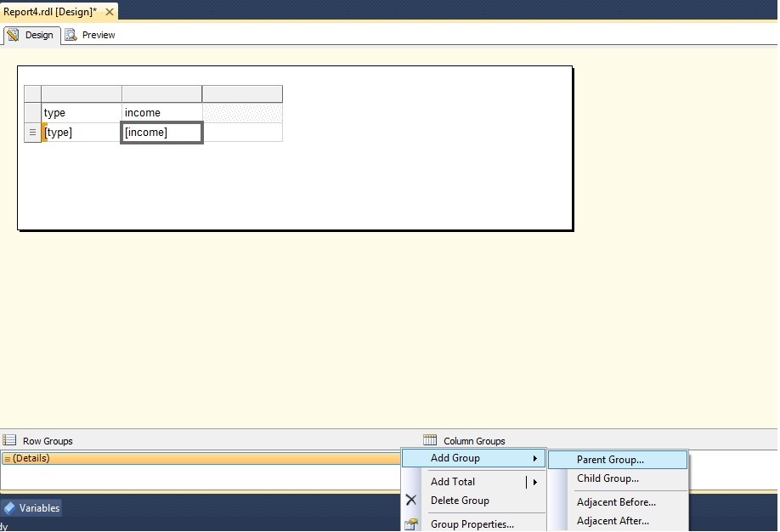Image resolution: width=780 pixels, height=532 pixels.
Task: Click the Row Groups panel icon
Action: (10, 440)
